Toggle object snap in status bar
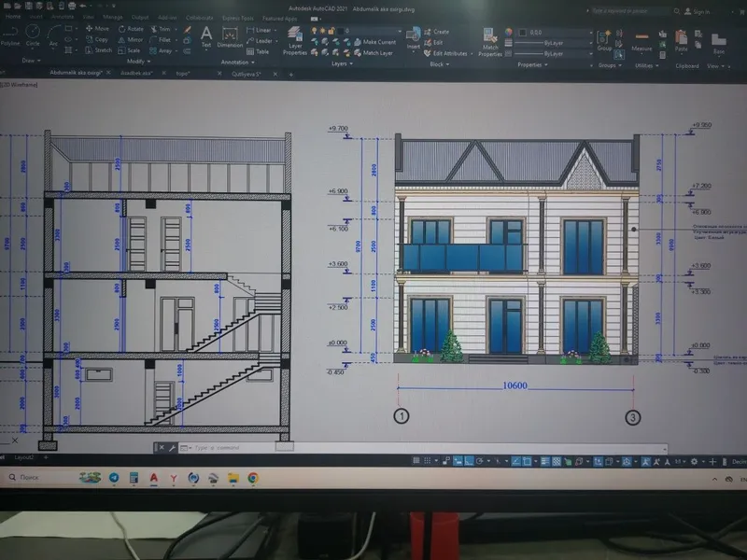Image resolution: width=747 pixels, height=560 pixels. [x=527, y=461]
